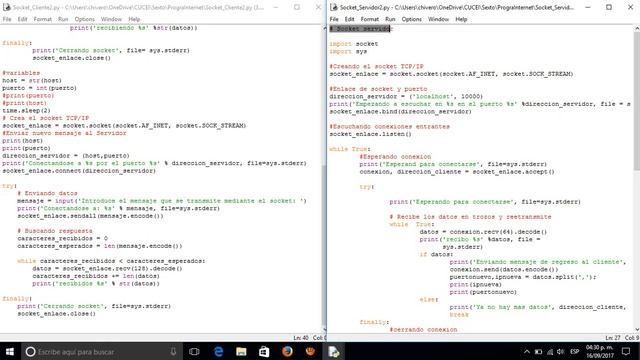Click the battery icon in system tray
640x360 pixels.
pyautogui.click(x=538, y=351)
